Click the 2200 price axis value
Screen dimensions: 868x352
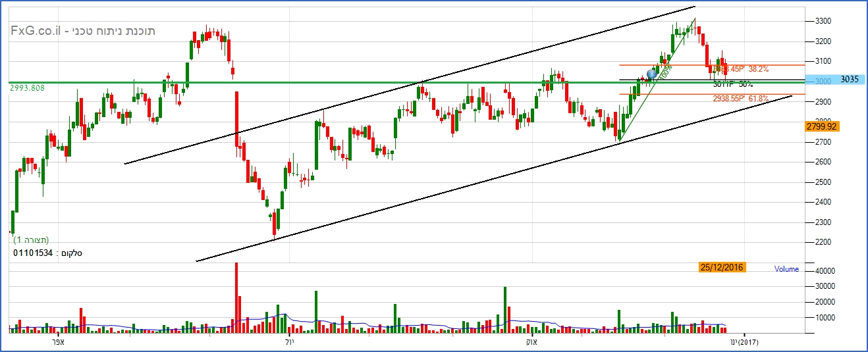[x=824, y=243]
